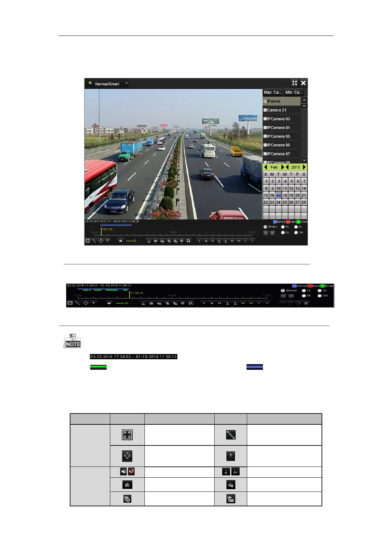Viewport: 392px width, 554px height.
Task: Add default tag icon in highway playback window
Action: (x=169, y=241)
